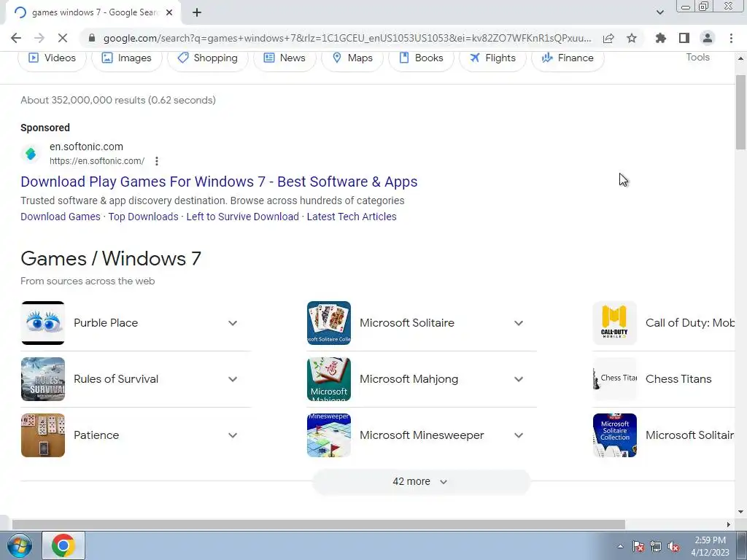
Task: Switch to News results
Action: (285, 58)
